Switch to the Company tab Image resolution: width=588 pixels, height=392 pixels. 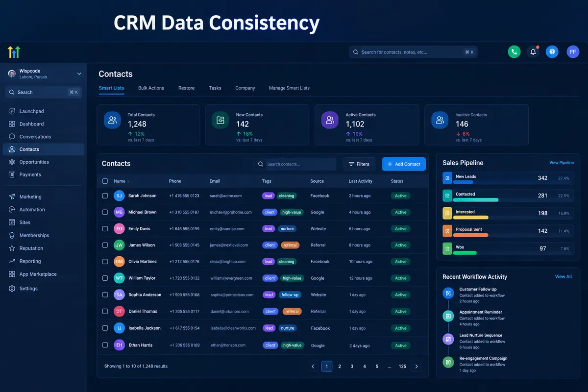[x=245, y=88]
